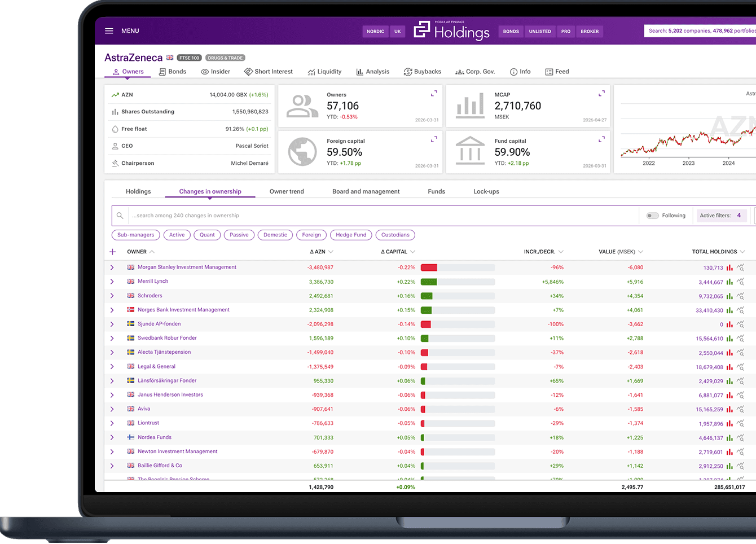Open bar chart icon for Swedbank Robur row

(729, 338)
